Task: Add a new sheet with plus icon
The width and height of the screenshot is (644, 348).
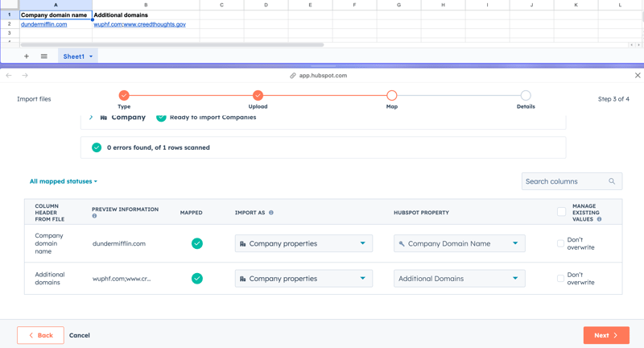Action: [x=27, y=56]
